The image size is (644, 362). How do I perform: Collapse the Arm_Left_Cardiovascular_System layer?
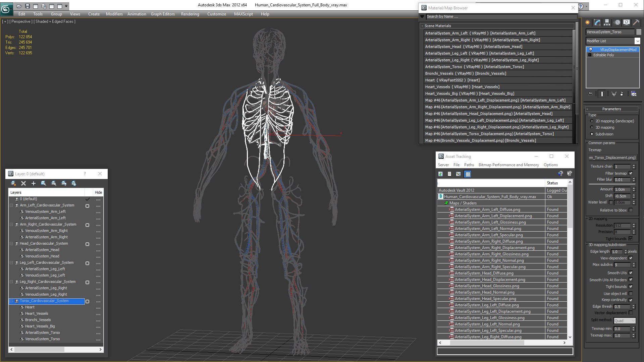11,205
